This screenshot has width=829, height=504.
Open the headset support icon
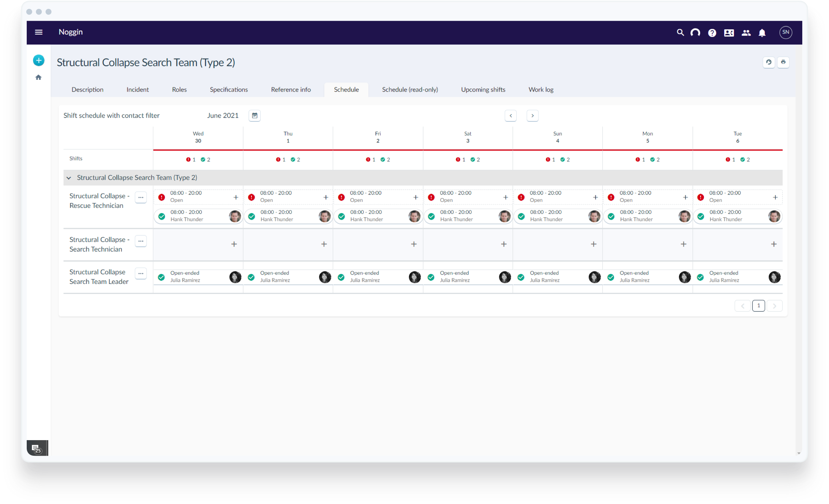[x=695, y=33]
